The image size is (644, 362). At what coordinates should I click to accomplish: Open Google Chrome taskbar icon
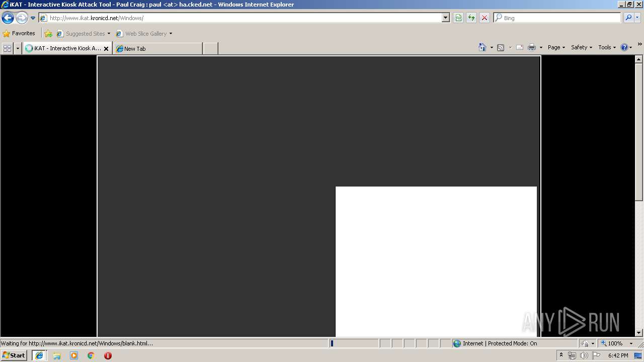(x=91, y=355)
